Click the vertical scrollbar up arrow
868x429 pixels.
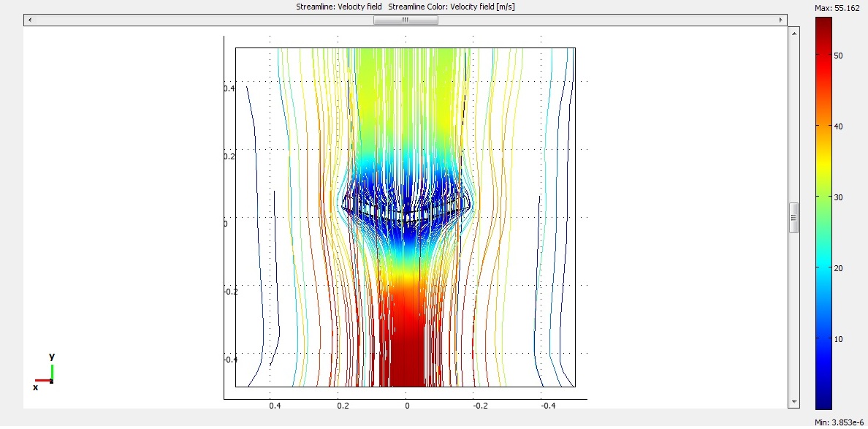[x=794, y=33]
